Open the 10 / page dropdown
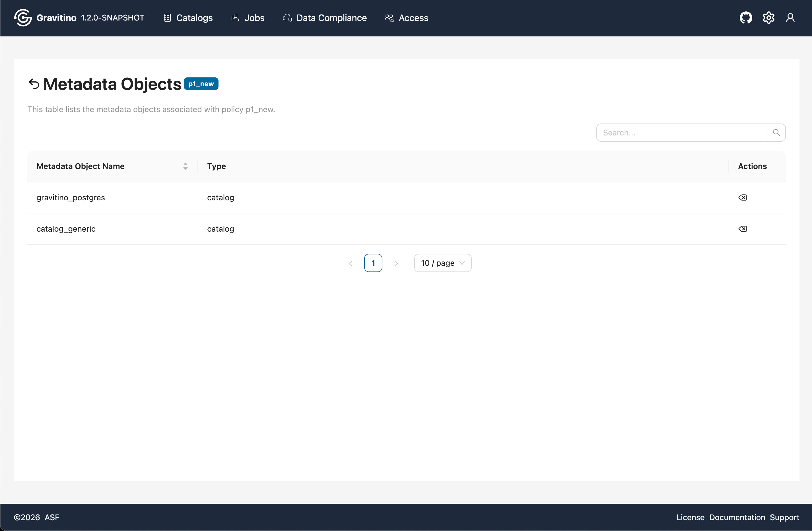The image size is (812, 531). tap(442, 263)
